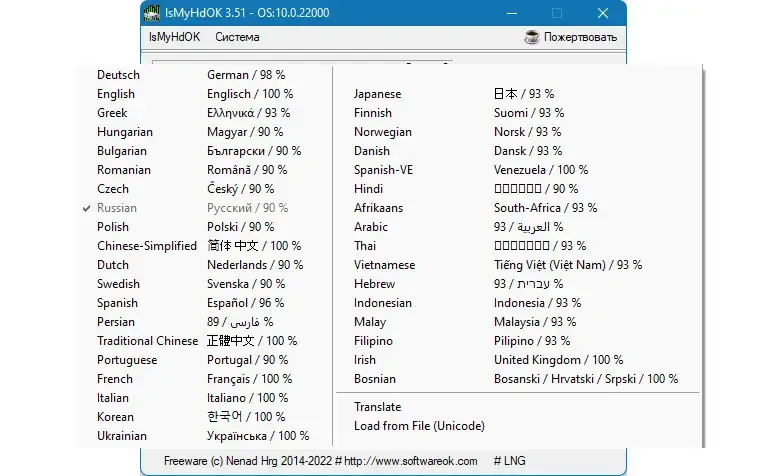Click the IsMyHdOK app icon in title bar
Image resolution: width=765 pixels, height=476 pixels.
pos(152,13)
